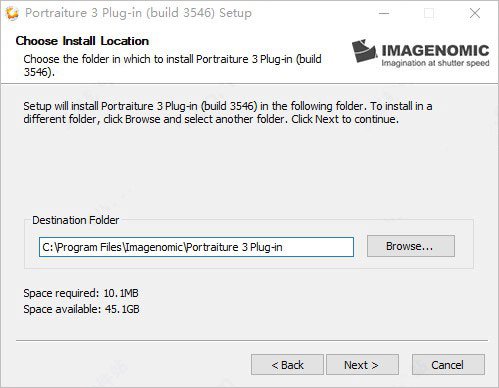499x388 pixels.
Task: Click the 'Choose Install Location' heading
Action: click(82, 41)
